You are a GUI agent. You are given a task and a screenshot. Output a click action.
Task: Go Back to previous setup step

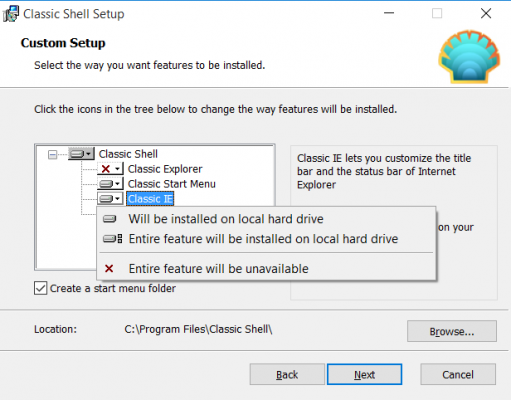tap(287, 374)
